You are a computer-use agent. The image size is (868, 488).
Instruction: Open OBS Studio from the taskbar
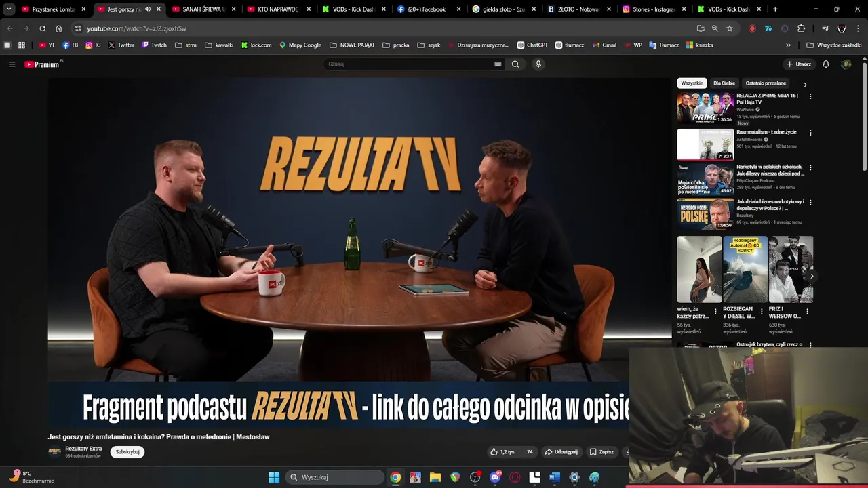(475, 477)
